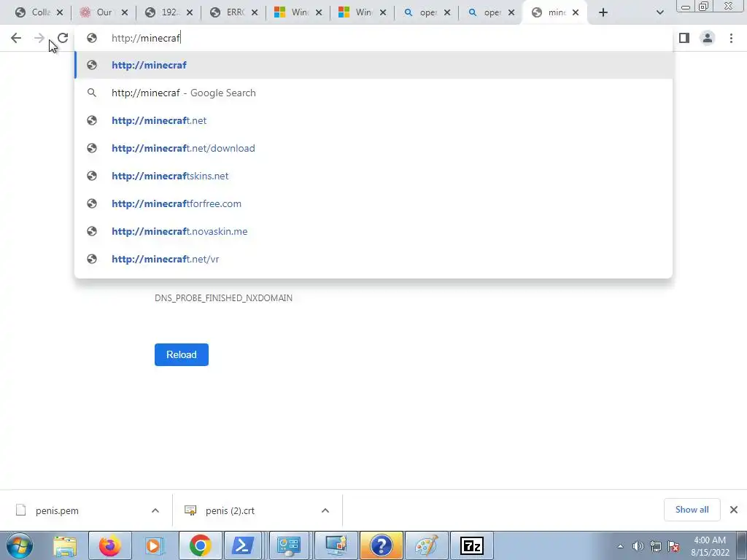Select the minecraft.net/vr suggestion

[x=373, y=259]
